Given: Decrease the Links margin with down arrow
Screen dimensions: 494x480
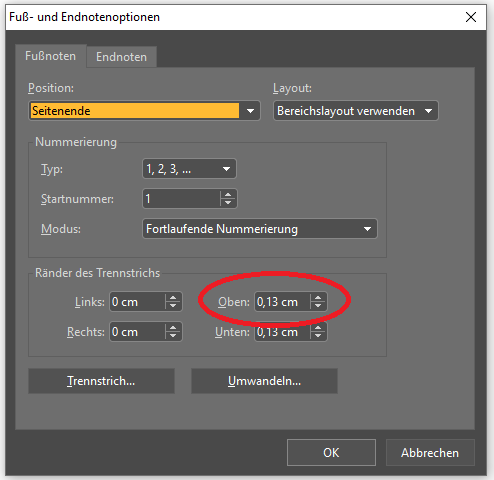Looking at the screenshot, I should (x=173, y=306).
